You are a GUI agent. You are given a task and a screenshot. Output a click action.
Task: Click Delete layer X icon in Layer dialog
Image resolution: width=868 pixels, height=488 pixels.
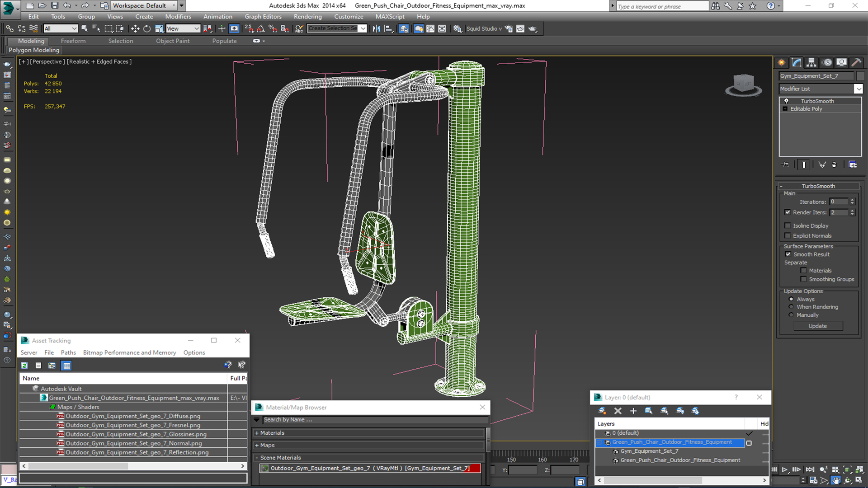point(618,411)
